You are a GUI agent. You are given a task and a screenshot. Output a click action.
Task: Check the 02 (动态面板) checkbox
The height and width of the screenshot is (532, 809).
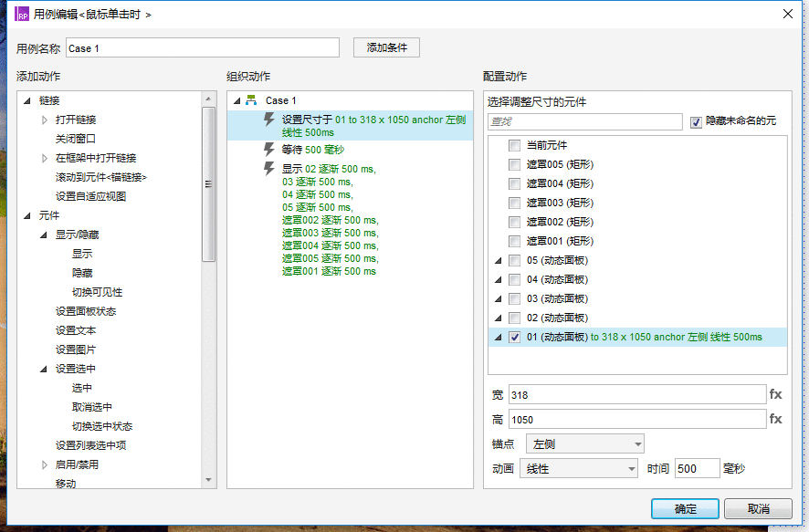(x=514, y=318)
